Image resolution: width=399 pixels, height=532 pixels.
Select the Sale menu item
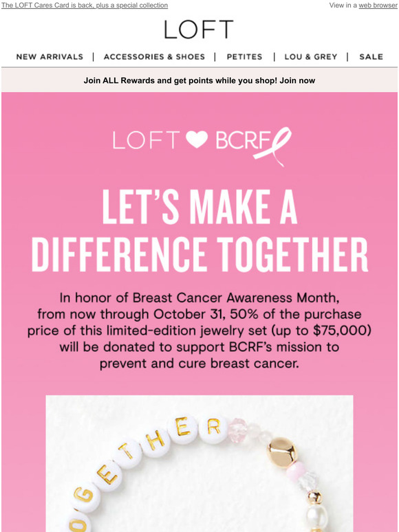tap(371, 56)
